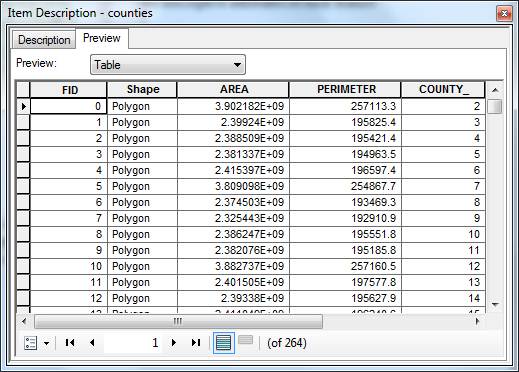The width and height of the screenshot is (519, 372).
Task: Click the horizontal scrollbar left arrow
Action: point(24,322)
